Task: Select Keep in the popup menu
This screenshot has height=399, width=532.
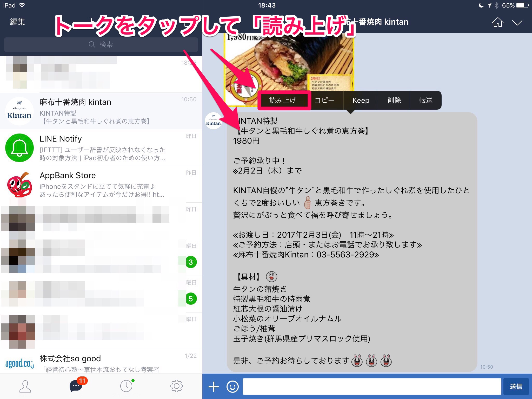Action: pyautogui.click(x=361, y=100)
